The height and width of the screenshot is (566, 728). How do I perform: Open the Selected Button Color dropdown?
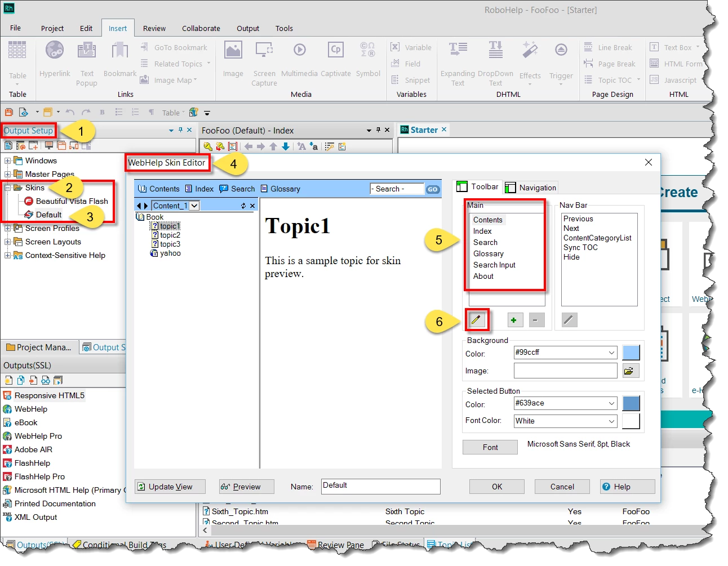[x=611, y=403]
